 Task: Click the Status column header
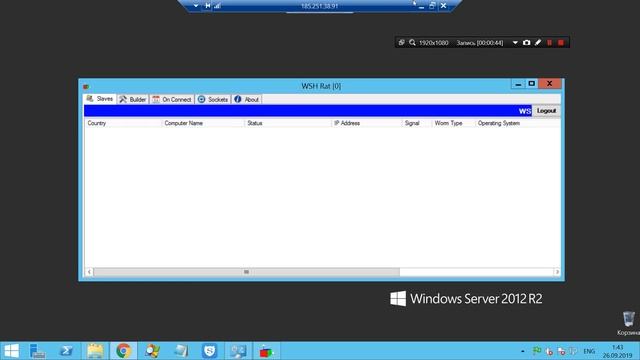tap(288, 123)
